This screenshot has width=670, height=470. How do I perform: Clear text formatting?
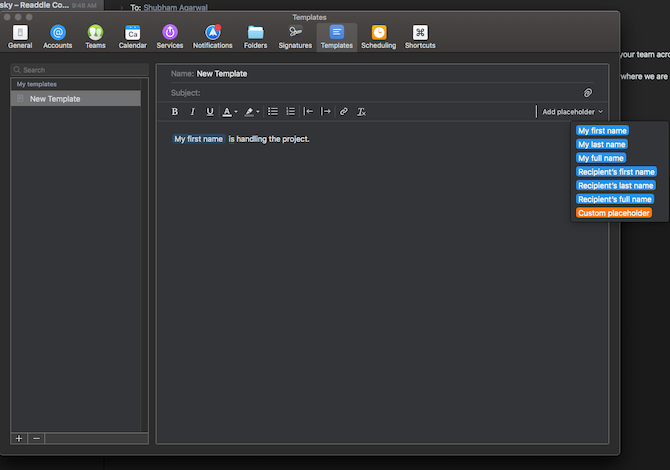tap(361, 112)
